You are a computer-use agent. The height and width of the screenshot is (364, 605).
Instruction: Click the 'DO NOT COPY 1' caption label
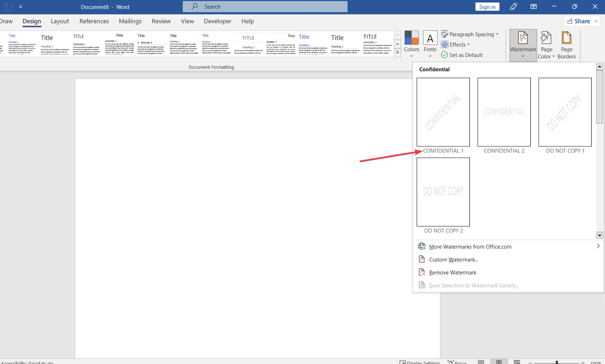pos(565,151)
